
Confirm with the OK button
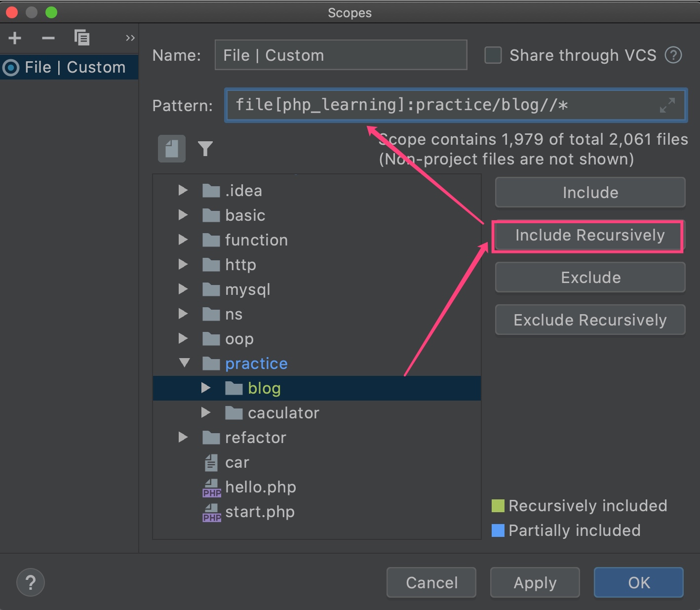[x=639, y=582]
